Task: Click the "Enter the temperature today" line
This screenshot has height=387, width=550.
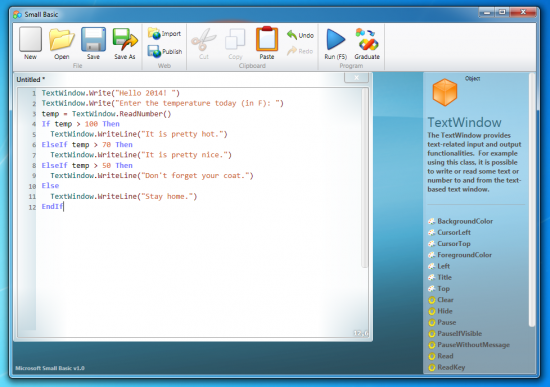Action: click(162, 103)
